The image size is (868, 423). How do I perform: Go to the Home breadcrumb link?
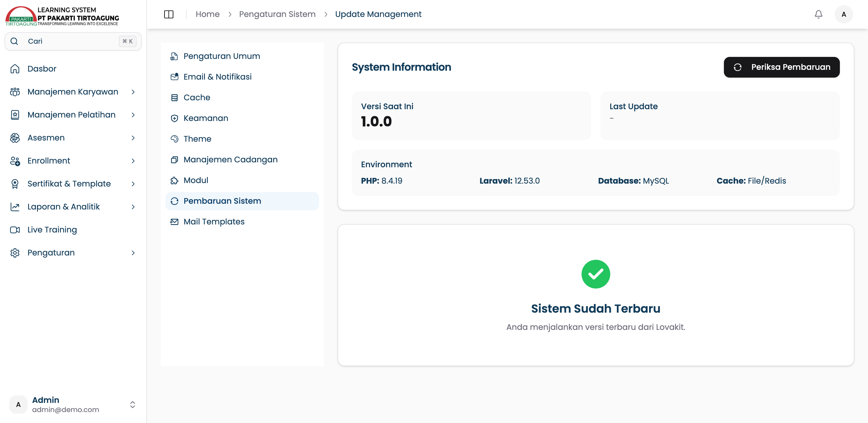(x=208, y=14)
